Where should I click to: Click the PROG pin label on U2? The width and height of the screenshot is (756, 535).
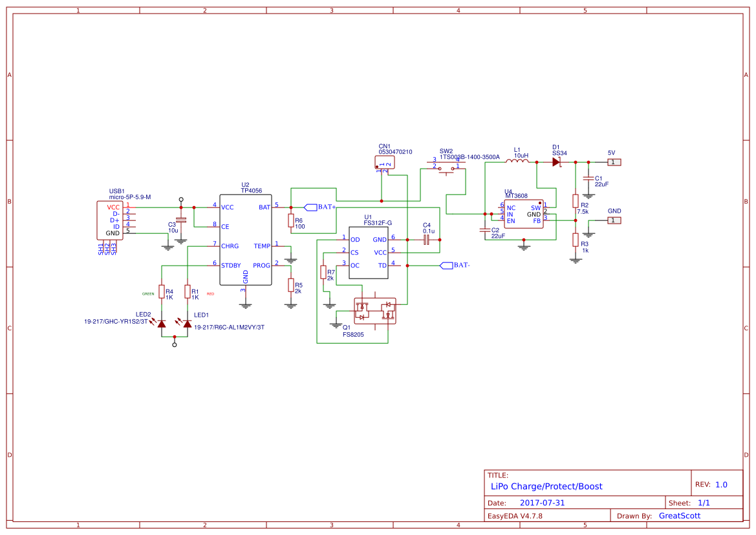pyautogui.click(x=261, y=266)
